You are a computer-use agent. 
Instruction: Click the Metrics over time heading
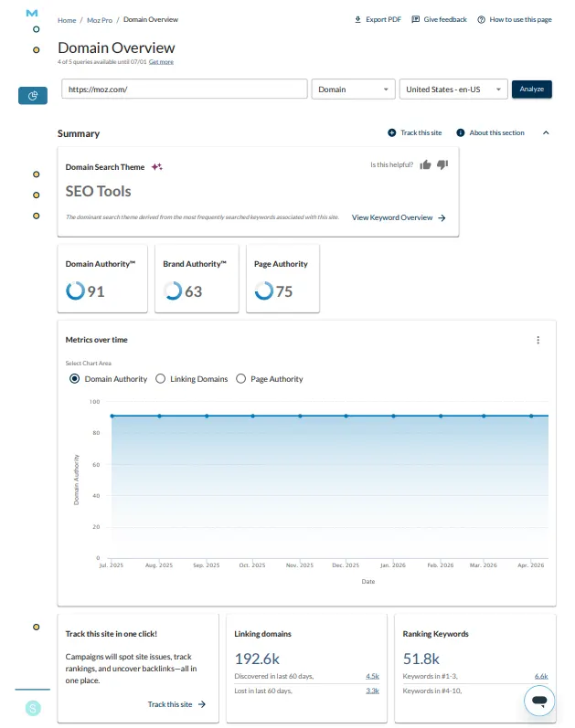click(x=96, y=340)
